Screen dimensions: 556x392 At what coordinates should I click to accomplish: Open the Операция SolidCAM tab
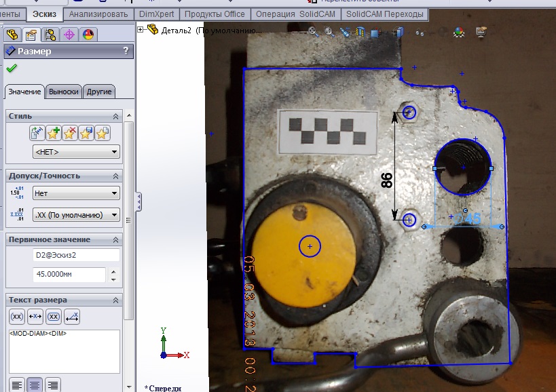pos(295,14)
